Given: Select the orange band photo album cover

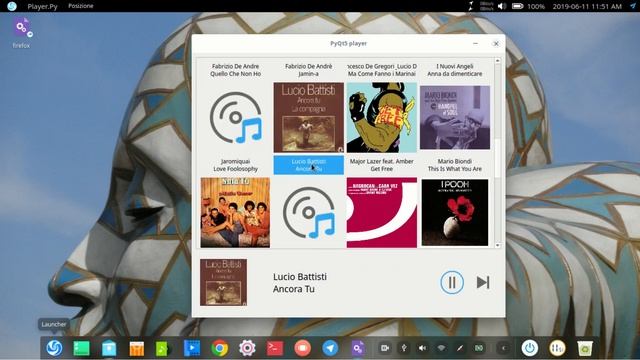Looking at the screenshot, I should (x=236, y=212).
